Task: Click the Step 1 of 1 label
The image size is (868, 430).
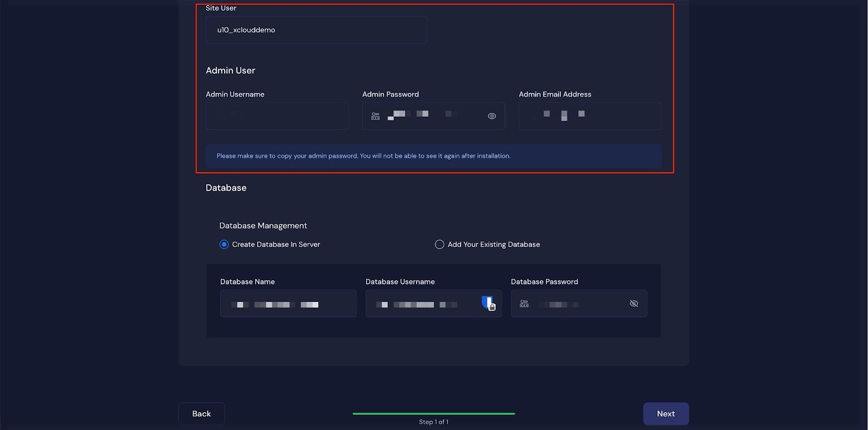Action: click(433, 422)
